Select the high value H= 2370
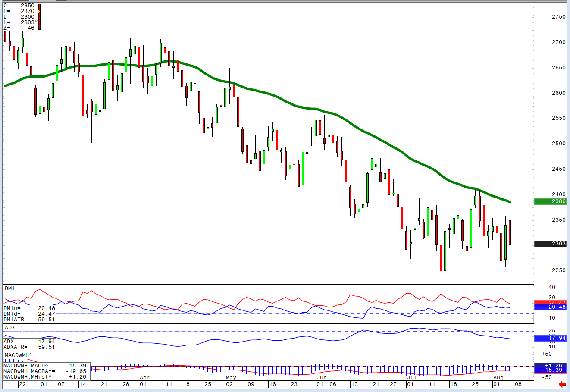570x392 pixels. (19, 11)
